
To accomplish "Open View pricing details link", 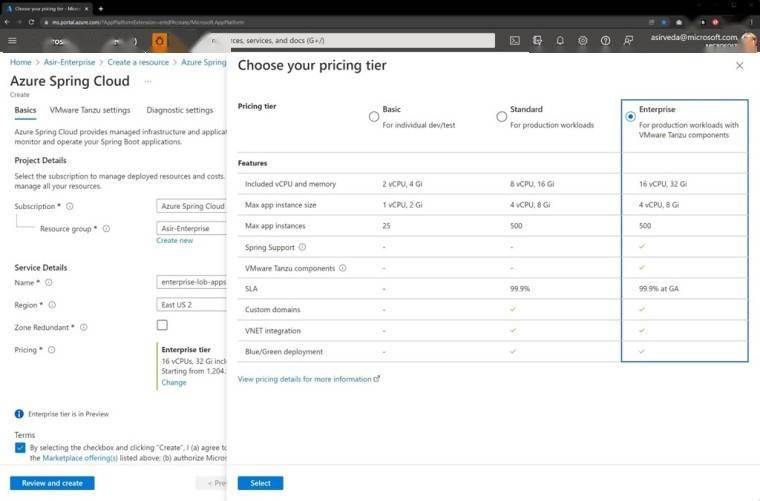I will click(308, 379).
